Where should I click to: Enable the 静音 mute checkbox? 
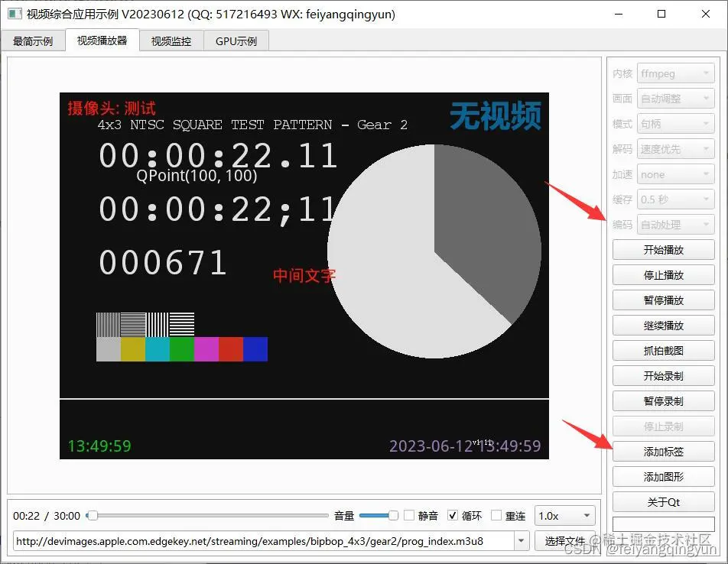point(410,515)
